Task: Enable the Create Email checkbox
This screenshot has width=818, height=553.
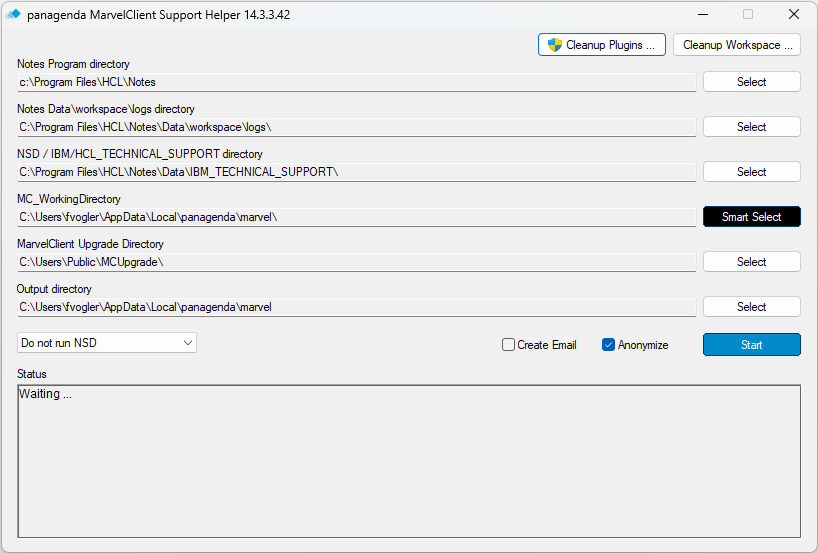Action: coord(508,345)
